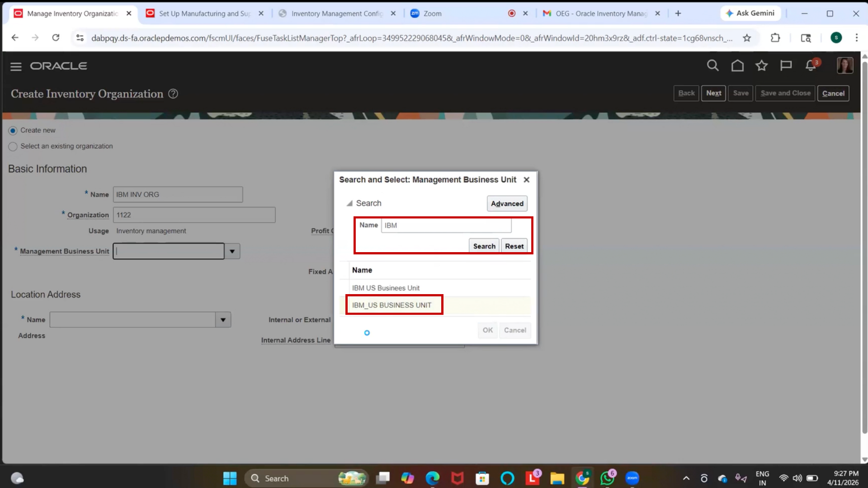This screenshot has height=488, width=868.
Task: Click the Save button in page header
Action: pyautogui.click(x=741, y=93)
